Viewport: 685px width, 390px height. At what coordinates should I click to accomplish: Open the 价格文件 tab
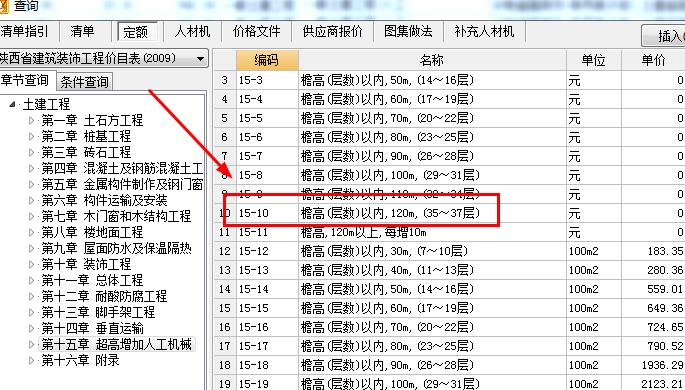(x=256, y=31)
